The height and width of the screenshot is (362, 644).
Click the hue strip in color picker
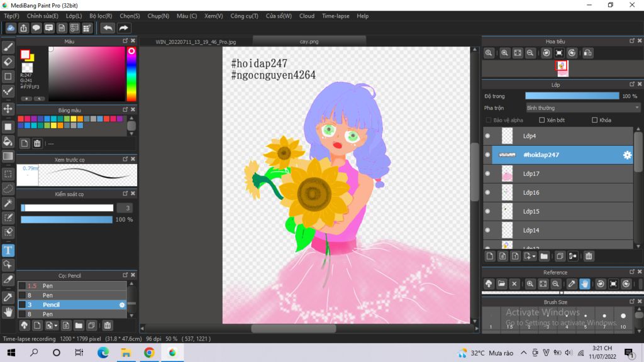(x=131, y=74)
